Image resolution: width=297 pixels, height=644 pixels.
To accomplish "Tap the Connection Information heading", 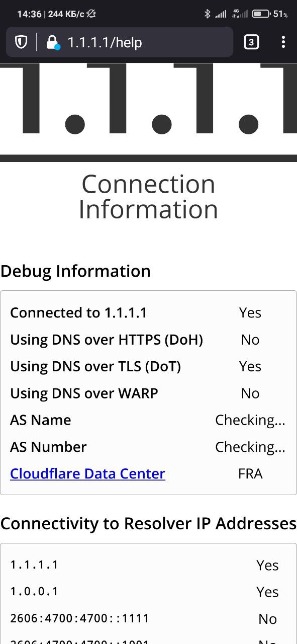I will pos(148,197).
